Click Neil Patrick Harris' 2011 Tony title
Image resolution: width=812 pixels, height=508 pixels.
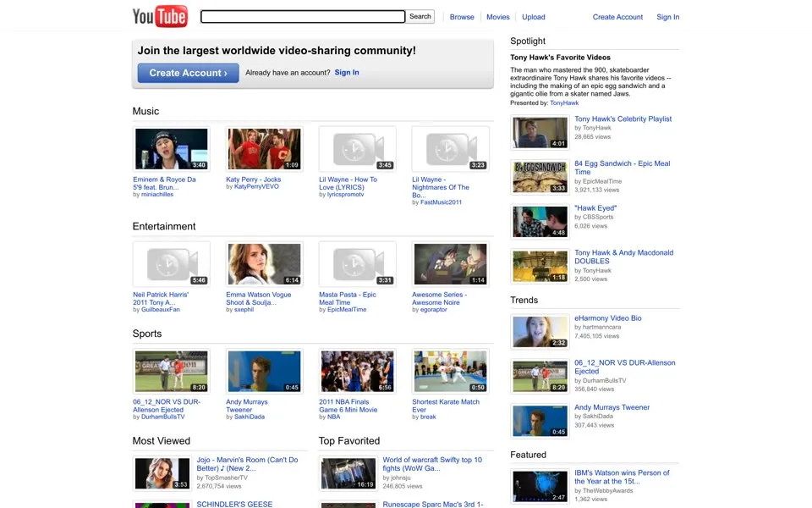coord(161,299)
